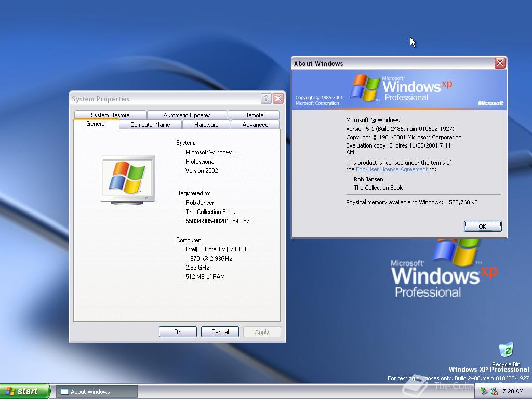Screen dimensions: 532x399
Task: Select the General tab
Action: click(96, 124)
